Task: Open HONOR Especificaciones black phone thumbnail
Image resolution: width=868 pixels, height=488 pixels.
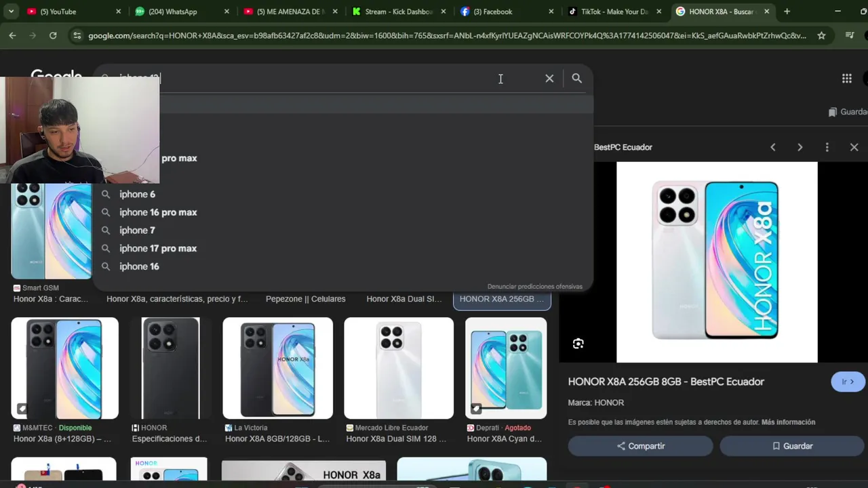Action: point(170,368)
